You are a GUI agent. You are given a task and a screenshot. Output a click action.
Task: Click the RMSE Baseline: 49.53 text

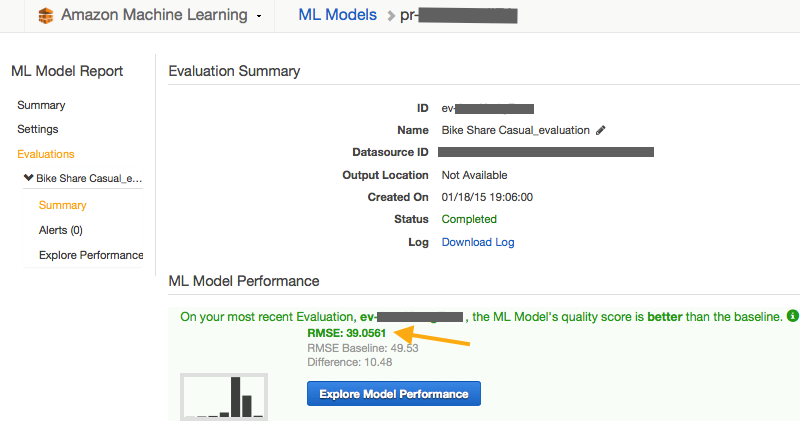(363, 348)
